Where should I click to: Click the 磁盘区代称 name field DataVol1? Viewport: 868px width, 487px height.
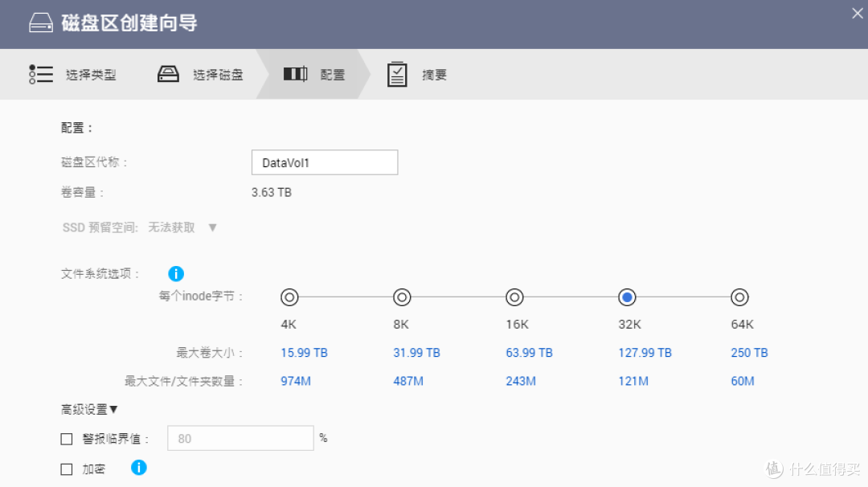point(324,163)
